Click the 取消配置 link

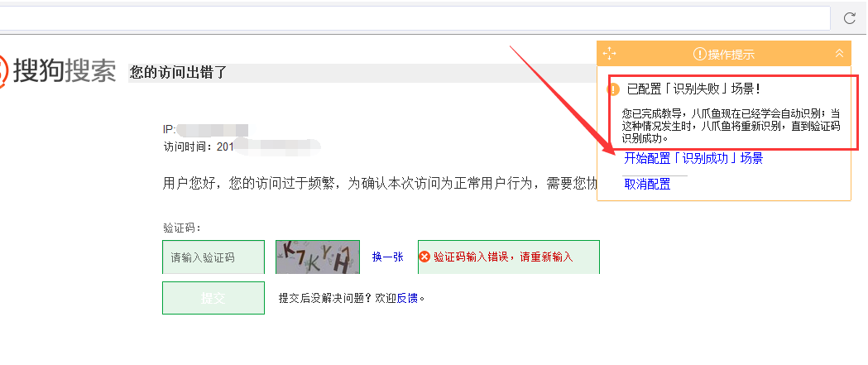647,185
